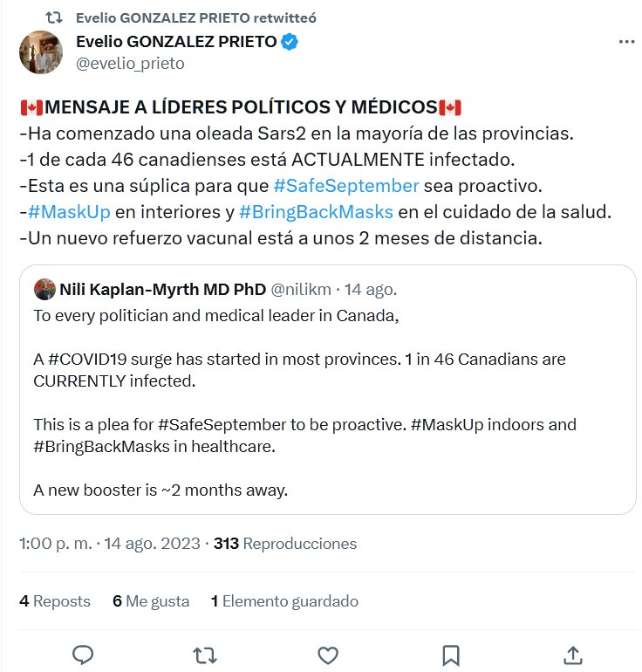This screenshot has width=642, height=672.
Task: Click the 1:00 p. m. 14 ago. 2023 timestamp
Action: [109, 544]
